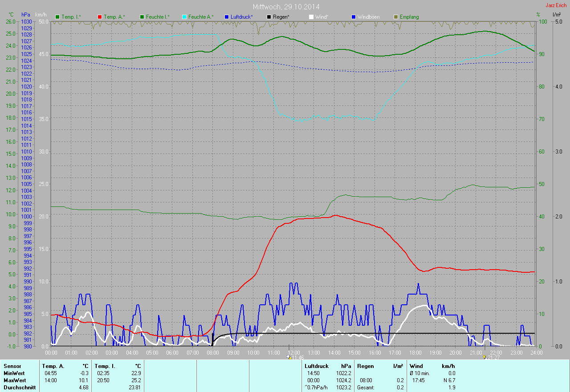Click the 'Temp. I.' table column header
This screenshot has width=570, height=392.
pyautogui.click(x=104, y=366)
